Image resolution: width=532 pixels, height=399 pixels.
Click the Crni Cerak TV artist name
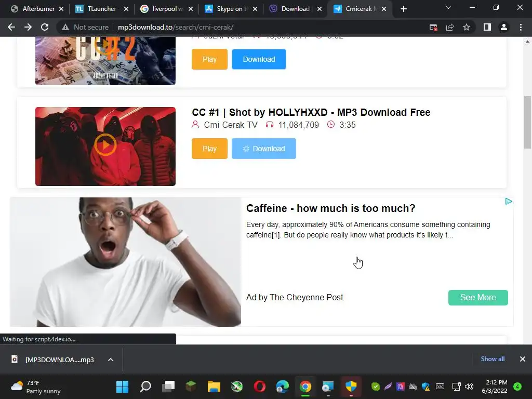pyautogui.click(x=231, y=125)
